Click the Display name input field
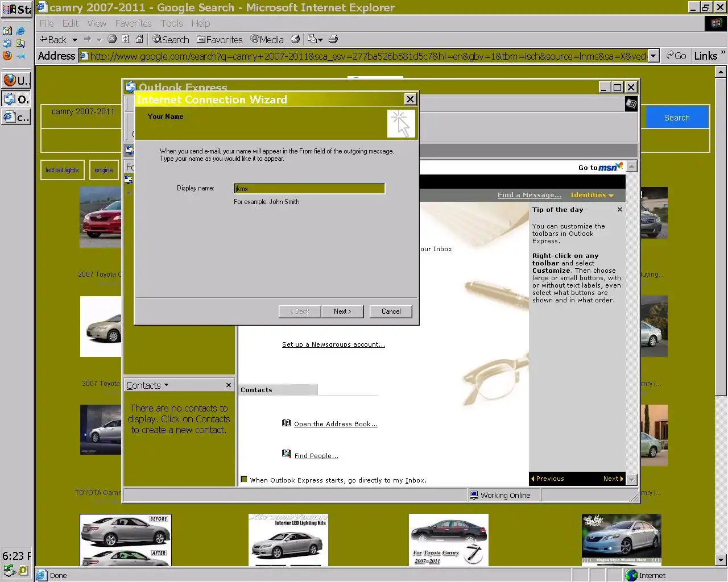 [309, 188]
